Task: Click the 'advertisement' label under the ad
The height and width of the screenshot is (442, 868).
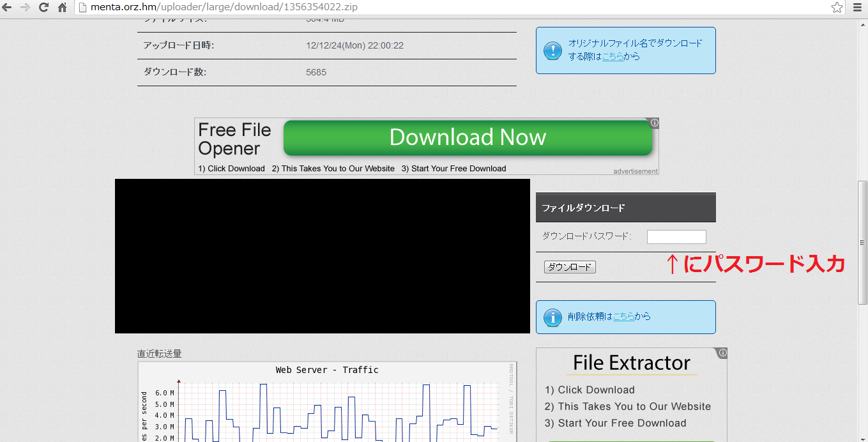Action: 636,171
